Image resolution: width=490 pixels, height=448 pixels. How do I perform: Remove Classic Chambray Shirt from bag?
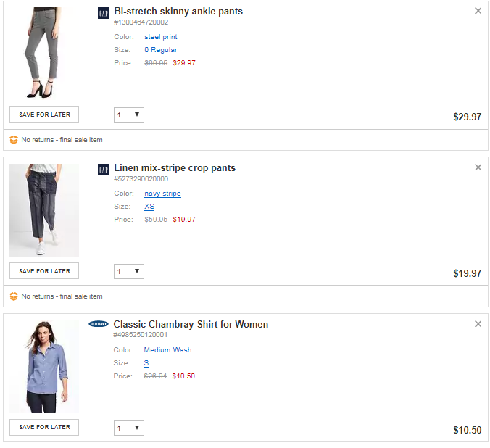point(478,324)
